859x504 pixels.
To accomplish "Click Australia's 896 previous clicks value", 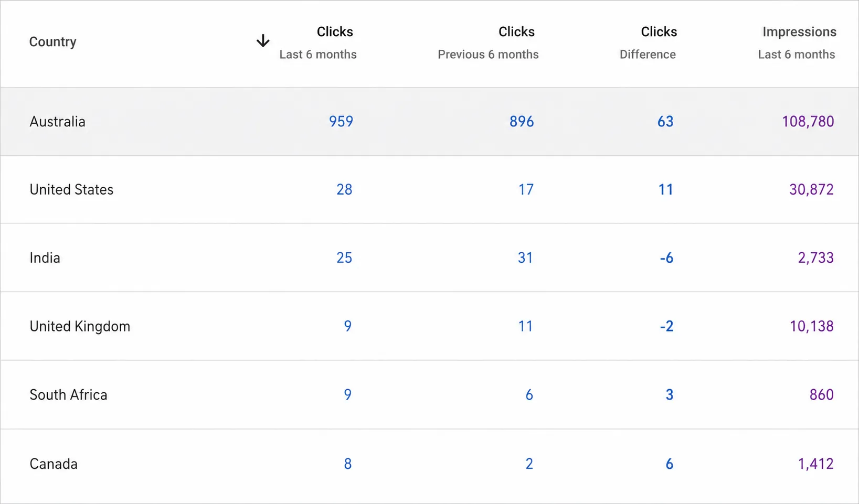I will pos(522,122).
